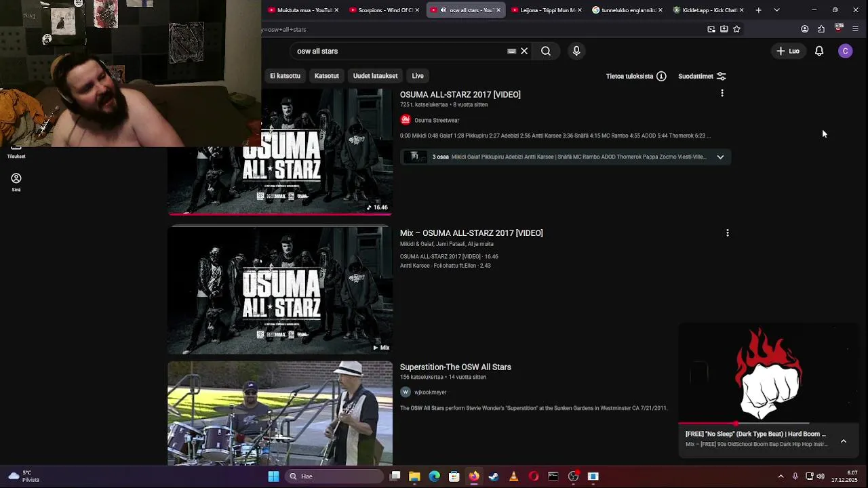Open the browser hamburger menu
868x488 pixels.
click(855, 29)
